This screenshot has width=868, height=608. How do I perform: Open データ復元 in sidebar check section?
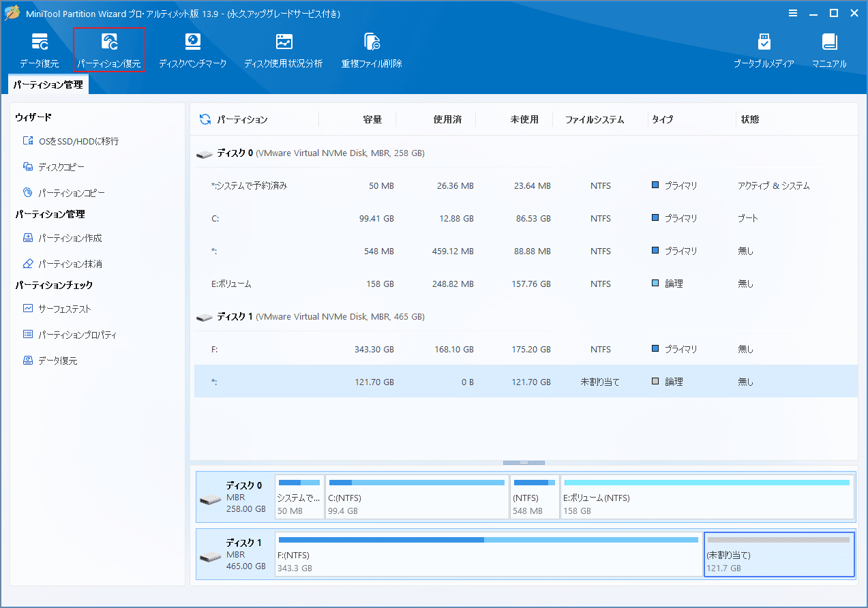(x=50, y=361)
